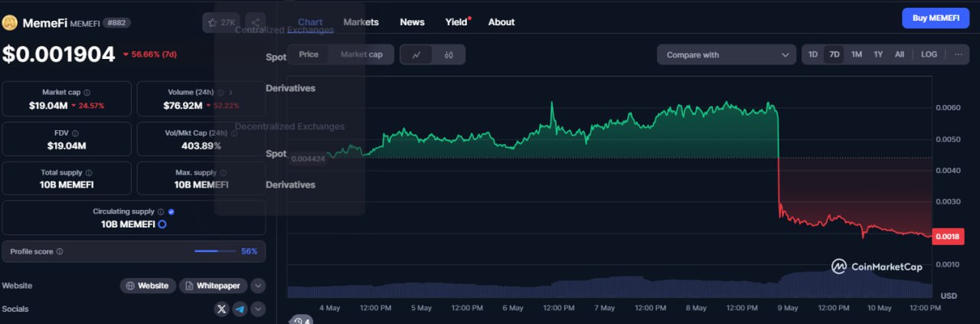Click the 9 May date axis label
The width and height of the screenshot is (980, 324).
(787, 308)
